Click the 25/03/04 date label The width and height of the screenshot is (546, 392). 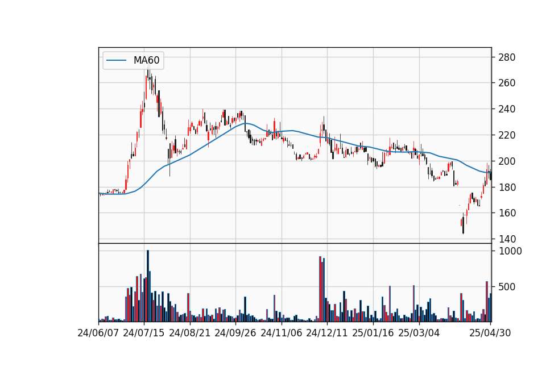[419, 333]
